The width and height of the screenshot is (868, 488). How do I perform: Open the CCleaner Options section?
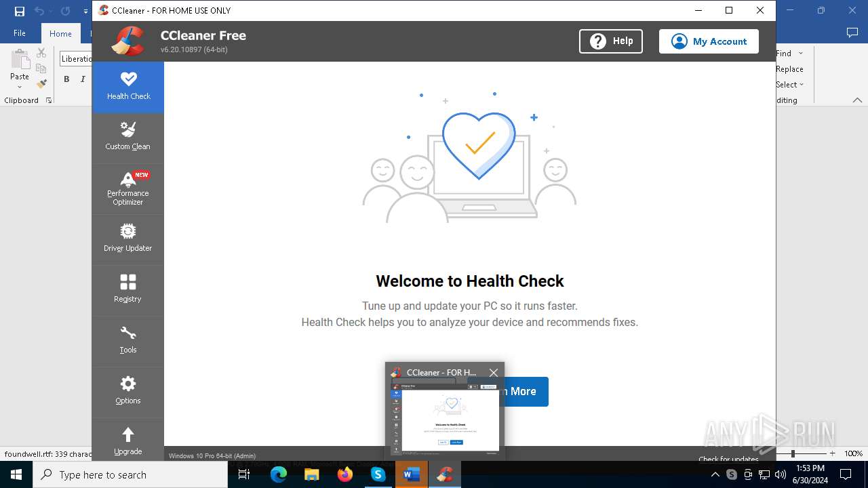[x=128, y=392]
